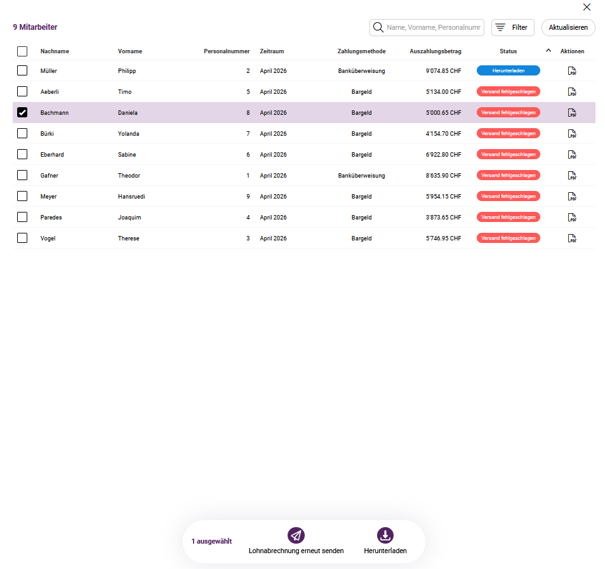605x569 pixels.
Task: Toggle Status column sort arrow
Action: 548,51
